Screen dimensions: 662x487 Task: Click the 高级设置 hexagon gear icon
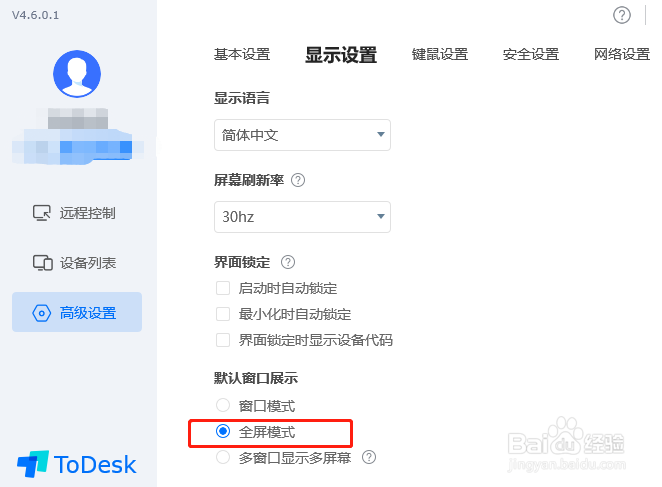[x=42, y=313]
